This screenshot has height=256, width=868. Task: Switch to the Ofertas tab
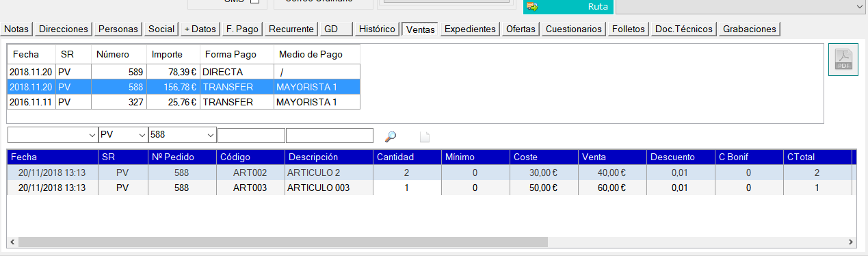point(521,29)
